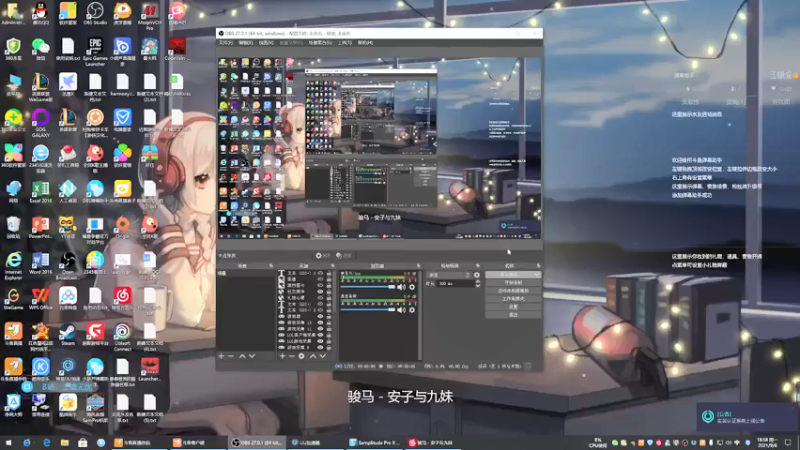Image resolution: width=800 pixels, height=450 pixels.
Task: Open the Ubisoft Connect desktop icon
Action: coord(122,337)
